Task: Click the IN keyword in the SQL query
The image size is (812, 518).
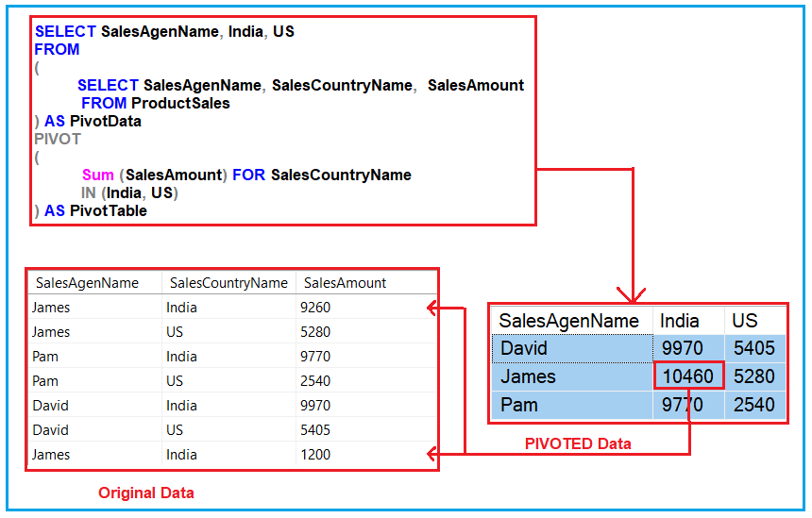Action: (89, 193)
